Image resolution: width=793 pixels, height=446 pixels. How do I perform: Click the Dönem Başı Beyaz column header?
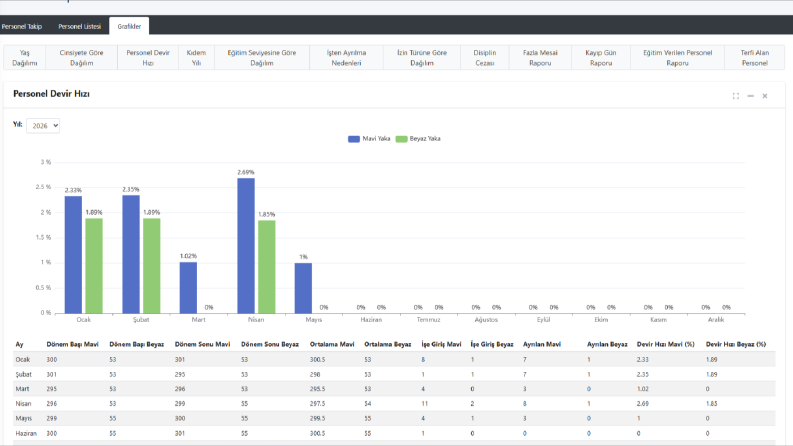tap(137, 344)
